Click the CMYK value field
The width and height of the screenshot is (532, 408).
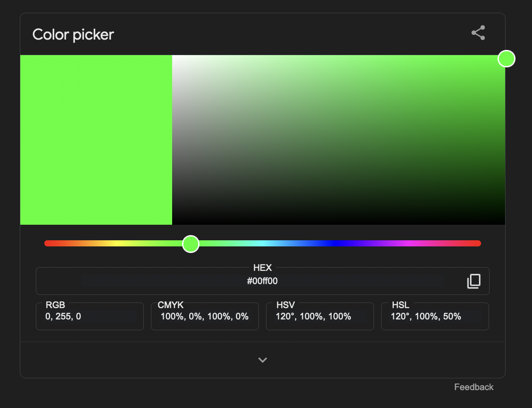point(205,317)
